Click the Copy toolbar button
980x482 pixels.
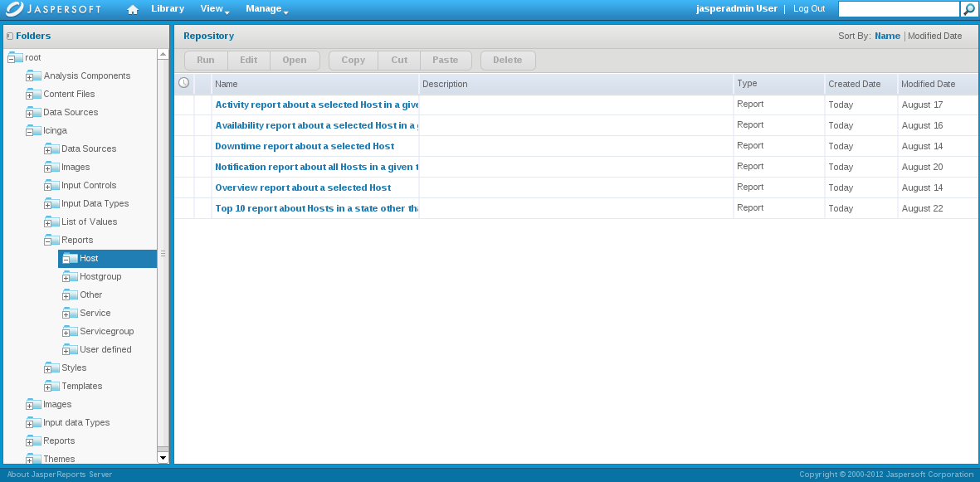pyautogui.click(x=352, y=60)
